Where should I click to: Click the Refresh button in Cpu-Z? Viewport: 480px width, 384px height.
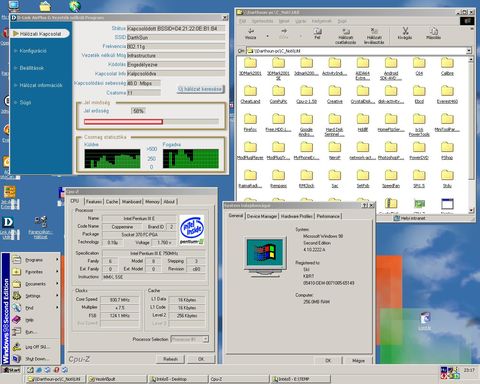pyautogui.click(x=170, y=359)
